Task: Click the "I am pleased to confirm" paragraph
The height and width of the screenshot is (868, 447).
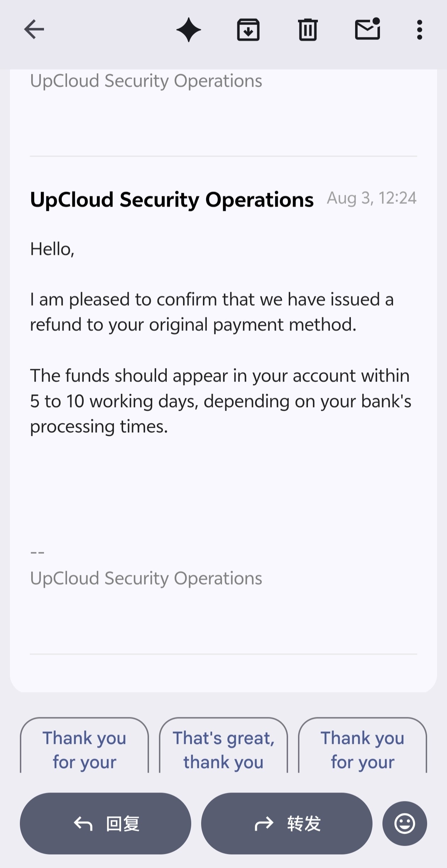Action: tap(212, 312)
